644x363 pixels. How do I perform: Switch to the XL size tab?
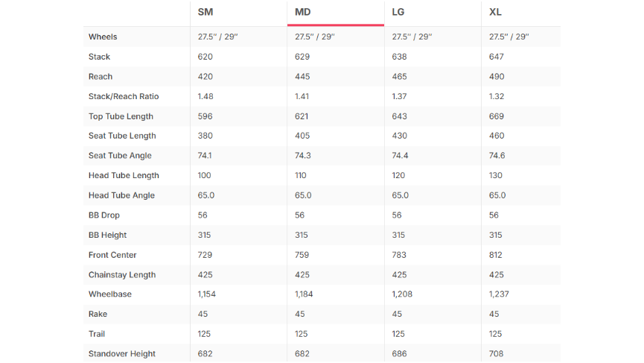point(495,12)
